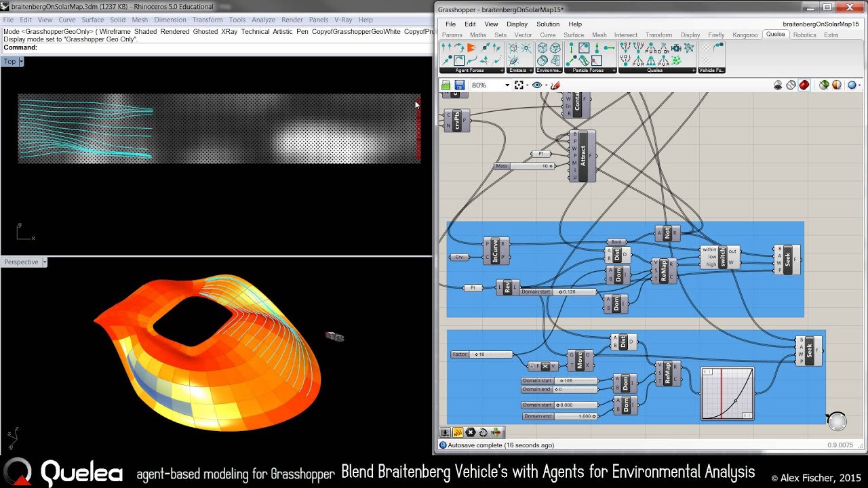Open the arrow beside the blue sphere icon

click(x=860, y=85)
